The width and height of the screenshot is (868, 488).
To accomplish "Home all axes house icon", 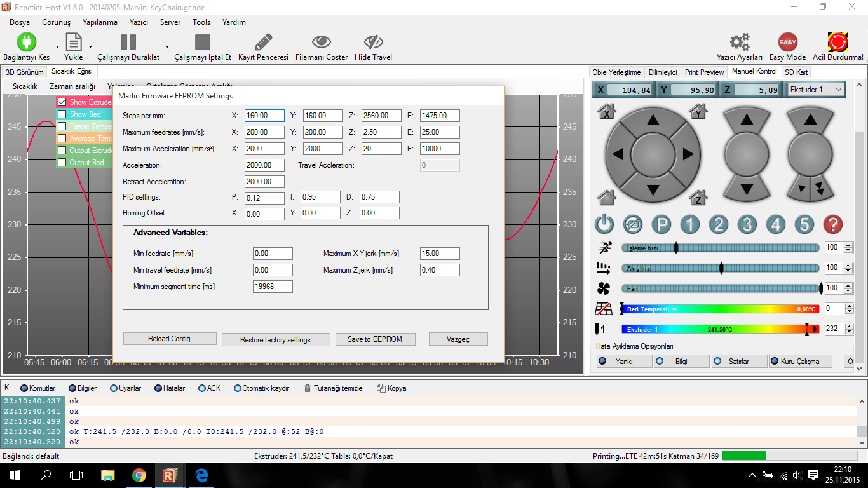I will (607, 198).
